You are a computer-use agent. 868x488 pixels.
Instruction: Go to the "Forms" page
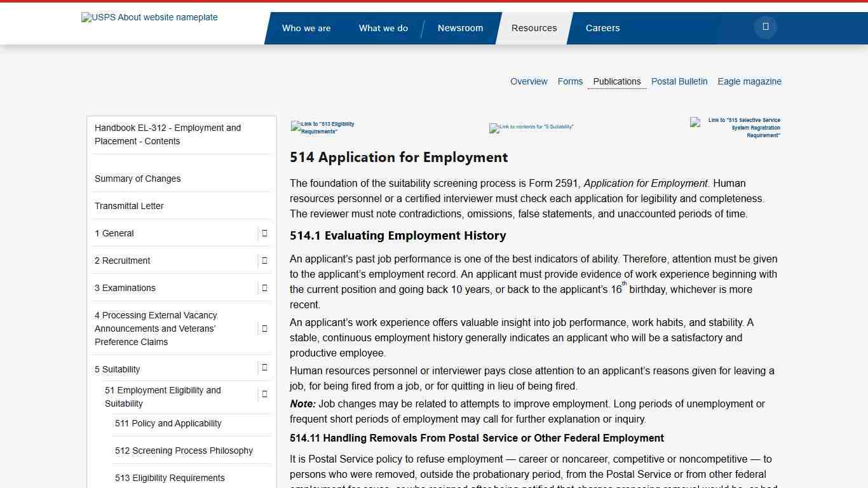pos(570,81)
